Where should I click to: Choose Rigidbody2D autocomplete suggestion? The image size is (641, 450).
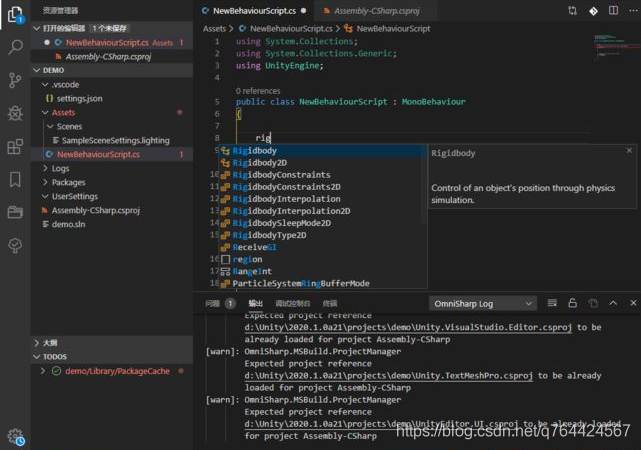pos(323,163)
